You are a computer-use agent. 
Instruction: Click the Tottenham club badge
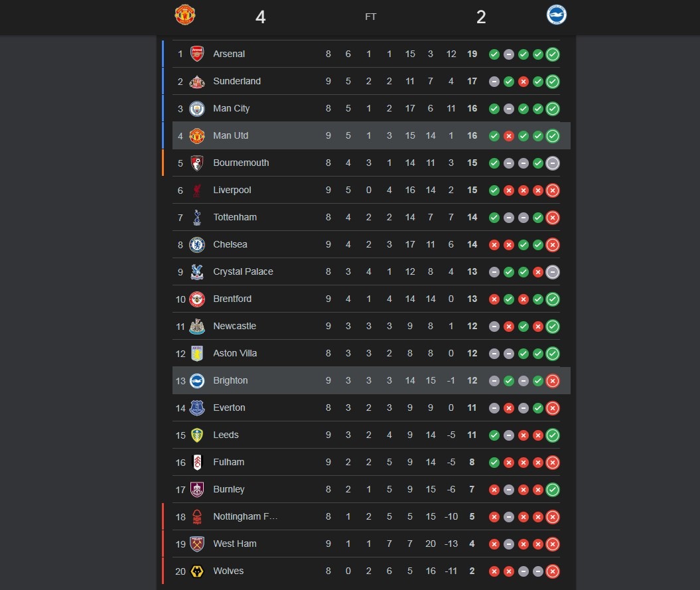197,217
